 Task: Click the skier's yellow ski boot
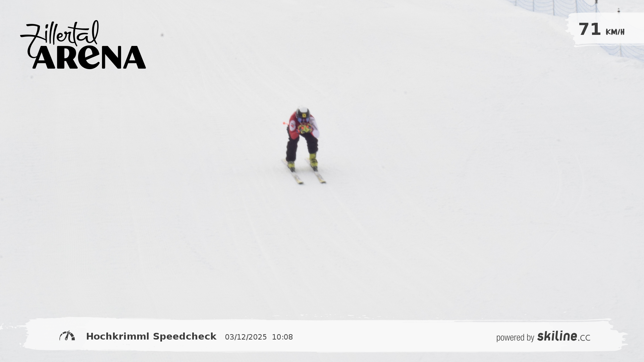313,160
